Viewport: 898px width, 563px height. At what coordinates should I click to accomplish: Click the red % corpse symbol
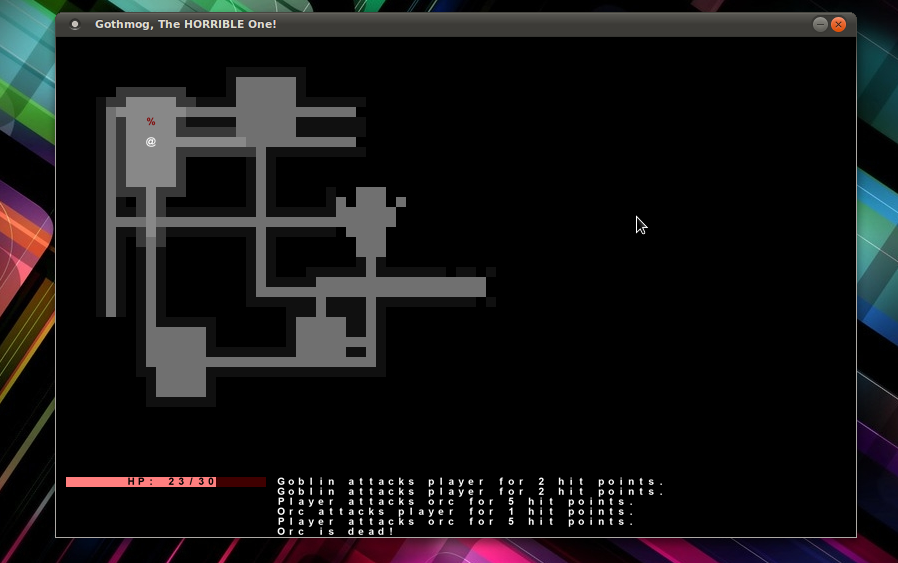[151, 122]
